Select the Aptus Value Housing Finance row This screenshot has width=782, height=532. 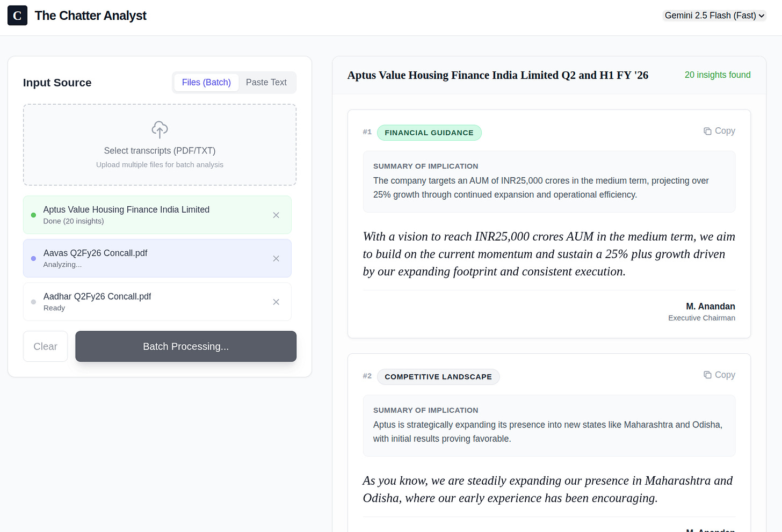pos(157,215)
